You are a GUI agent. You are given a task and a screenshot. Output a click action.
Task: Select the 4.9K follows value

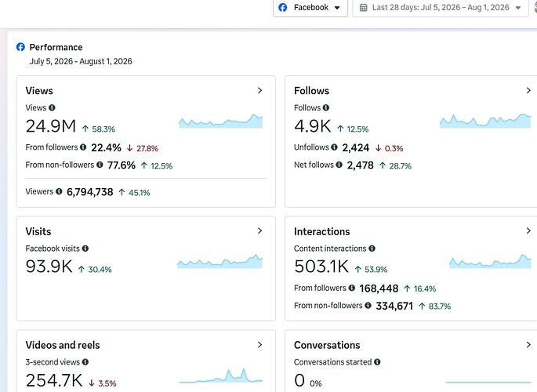pos(313,126)
